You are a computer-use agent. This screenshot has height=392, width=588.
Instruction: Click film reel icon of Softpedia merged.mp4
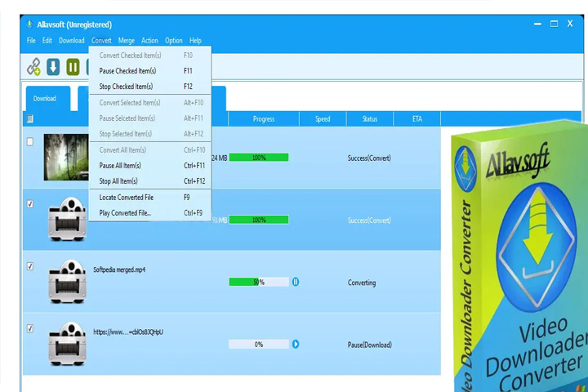pos(68,281)
